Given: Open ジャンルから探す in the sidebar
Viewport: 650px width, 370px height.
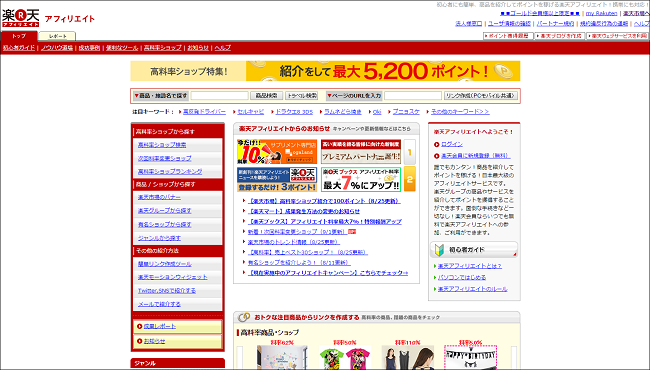Looking at the screenshot, I should pyautogui.click(x=159, y=238).
